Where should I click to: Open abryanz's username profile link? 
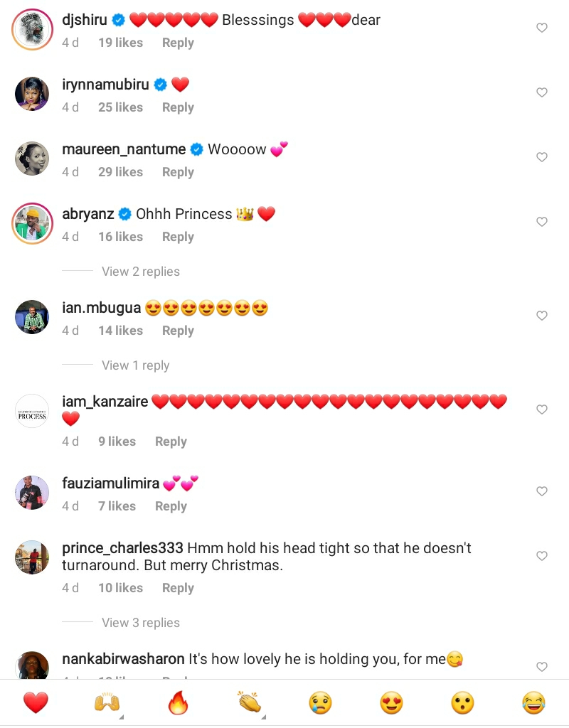88,214
